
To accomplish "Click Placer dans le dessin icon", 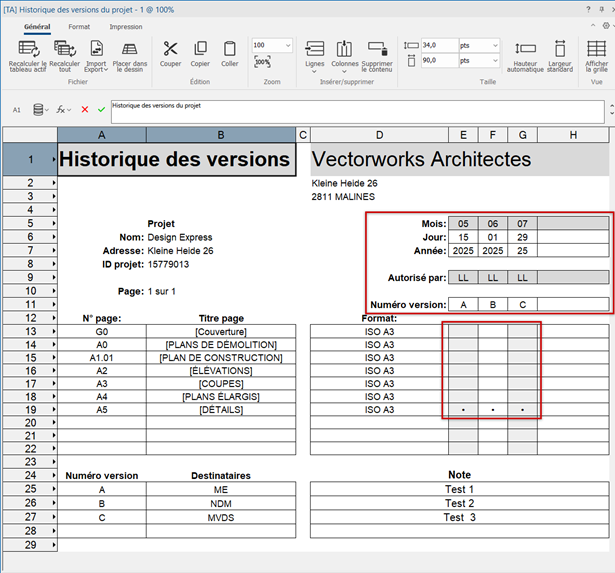I will point(129,49).
